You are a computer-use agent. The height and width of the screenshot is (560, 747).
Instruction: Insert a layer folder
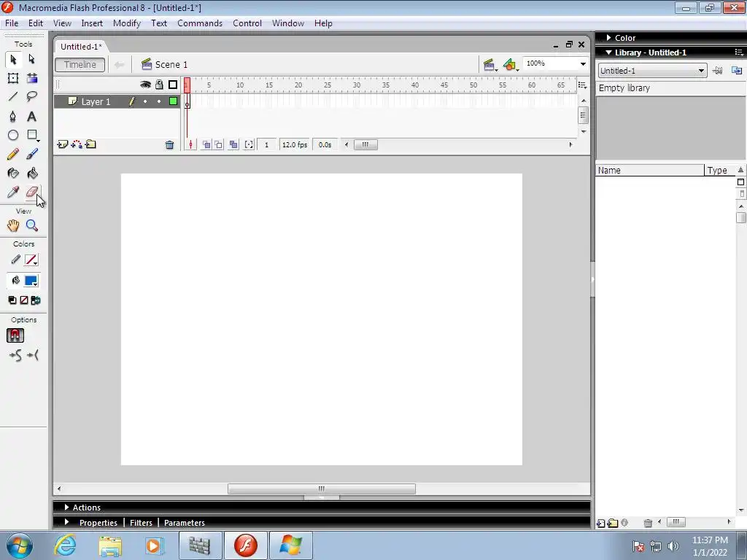pyautogui.click(x=90, y=144)
